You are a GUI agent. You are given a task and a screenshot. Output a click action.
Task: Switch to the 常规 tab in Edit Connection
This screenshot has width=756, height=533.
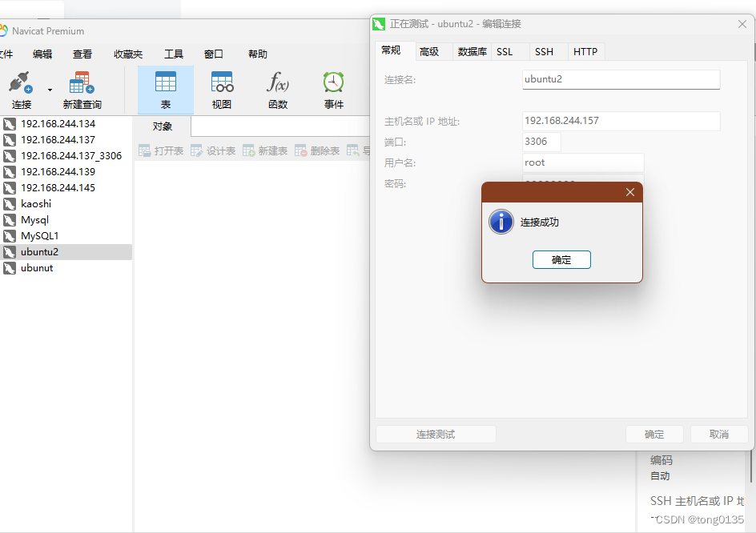point(391,50)
